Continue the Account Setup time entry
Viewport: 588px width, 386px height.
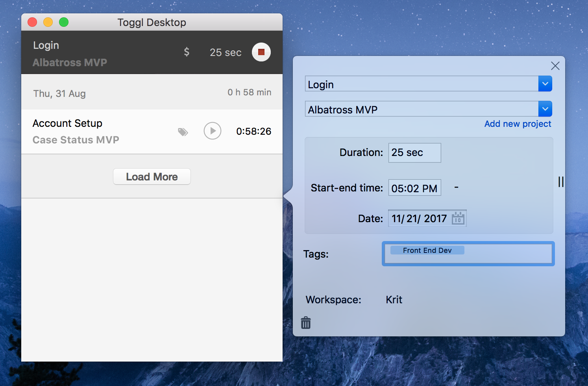click(x=213, y=131)
